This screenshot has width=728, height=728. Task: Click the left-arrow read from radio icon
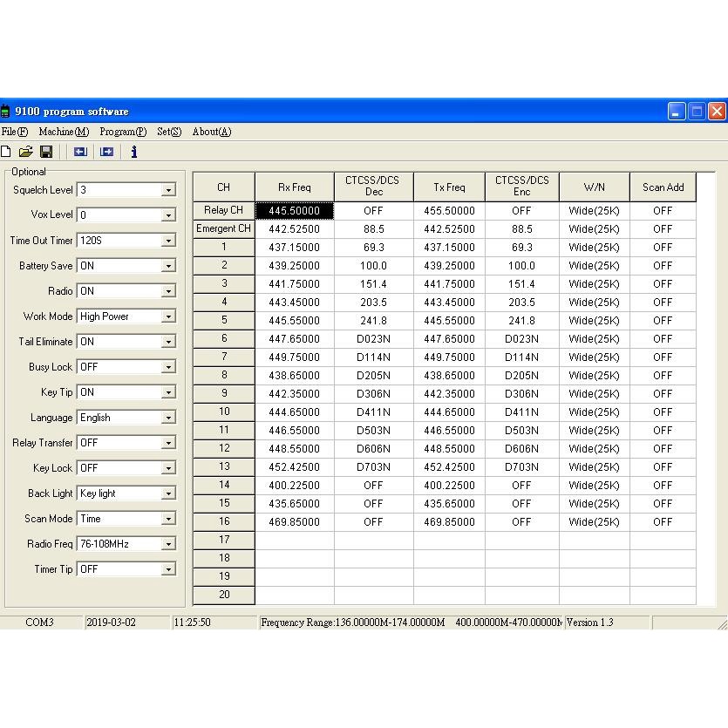point(80,152)
